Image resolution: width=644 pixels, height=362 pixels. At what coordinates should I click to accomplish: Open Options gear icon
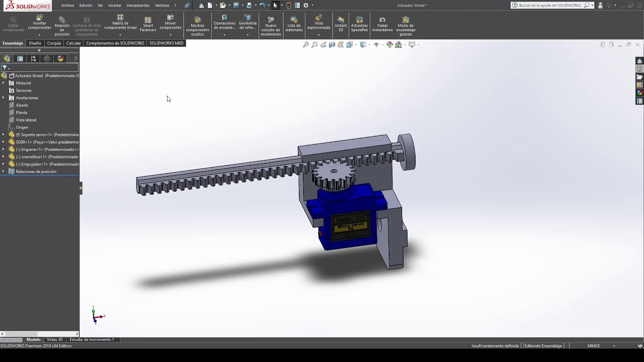(306, 6)
